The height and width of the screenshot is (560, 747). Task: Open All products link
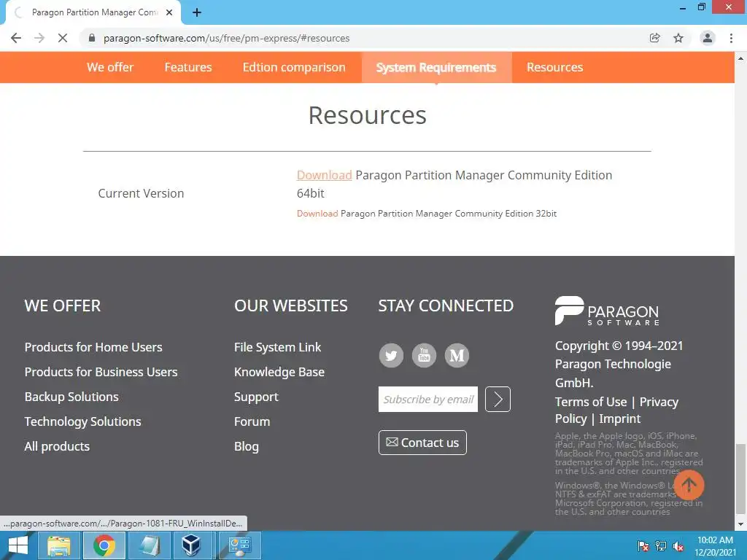(x=57, y=446)
